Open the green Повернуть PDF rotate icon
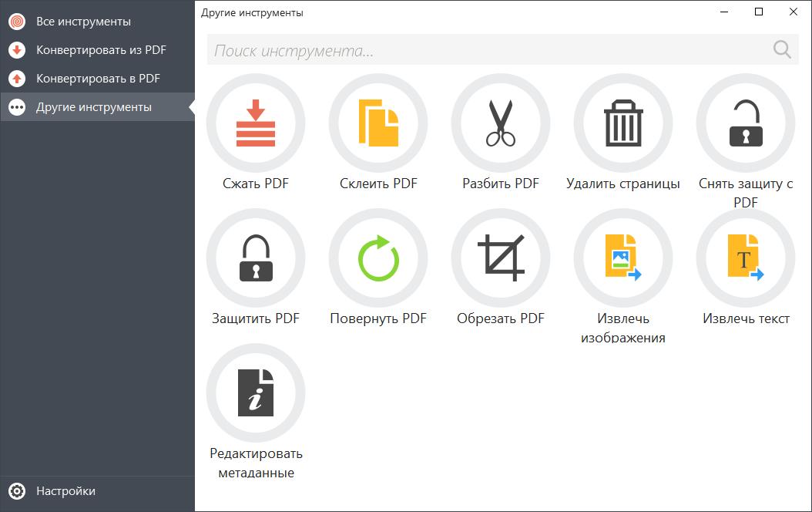The image size is (812, 512). point(378,258)
